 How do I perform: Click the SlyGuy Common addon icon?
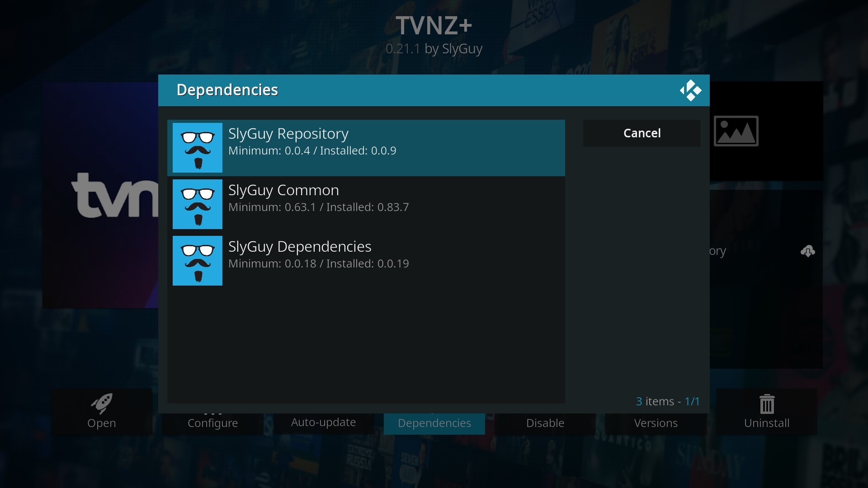(198, 204)
